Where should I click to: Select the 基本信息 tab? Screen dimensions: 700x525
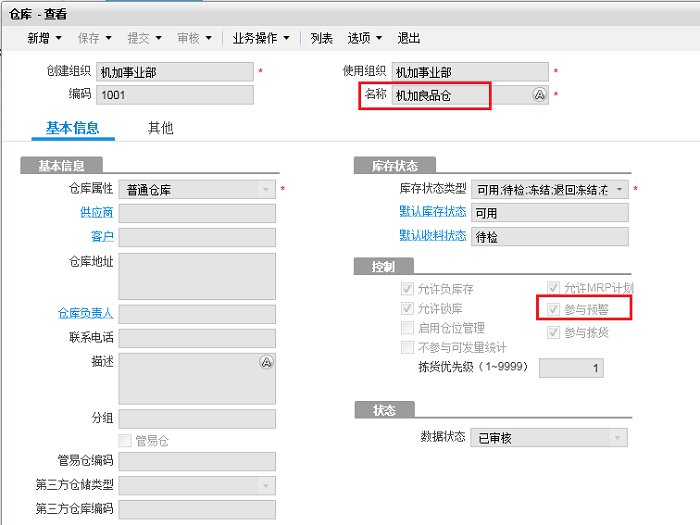coord(72,128)
